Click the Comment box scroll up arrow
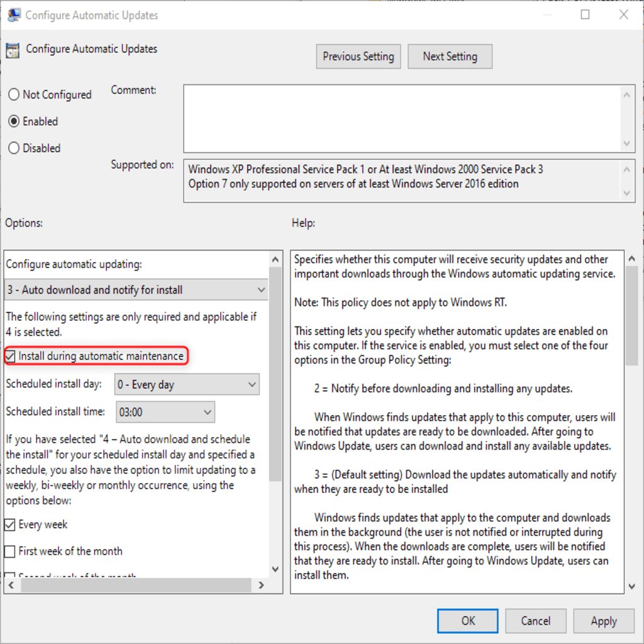644x644 pixels. (626, 95)
